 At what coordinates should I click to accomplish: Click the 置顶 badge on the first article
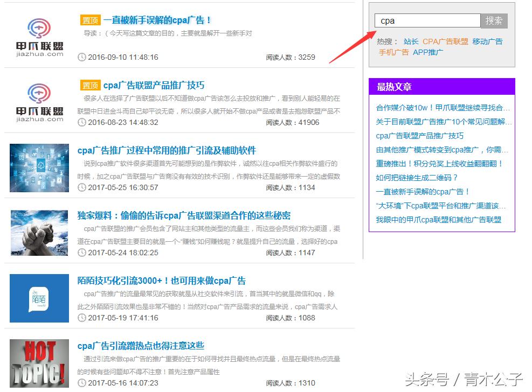pyautogui.click(x=91, y=20)
